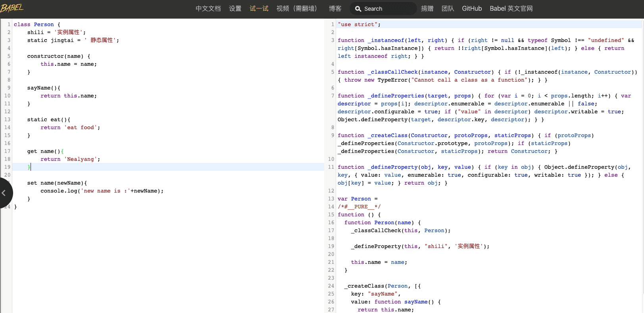Open the 捐赠 donate page
The height and width of the screenshot is (313, 644).
[427, 9]
